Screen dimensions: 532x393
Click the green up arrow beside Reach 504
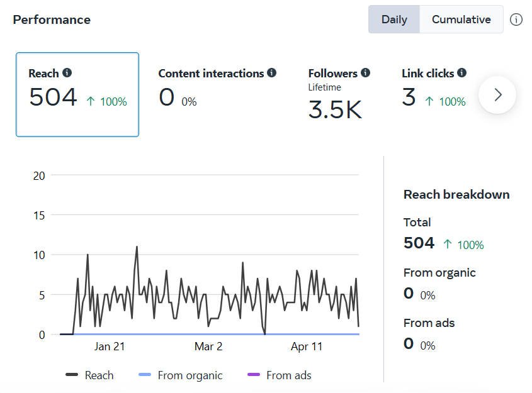click(x=91, y=101)
